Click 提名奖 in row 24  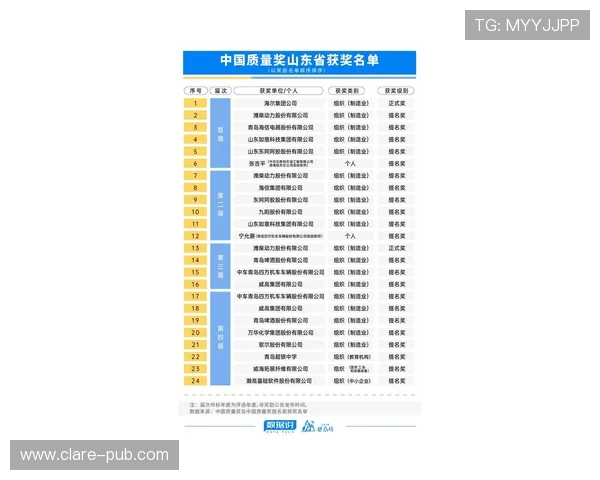[397, 381]
